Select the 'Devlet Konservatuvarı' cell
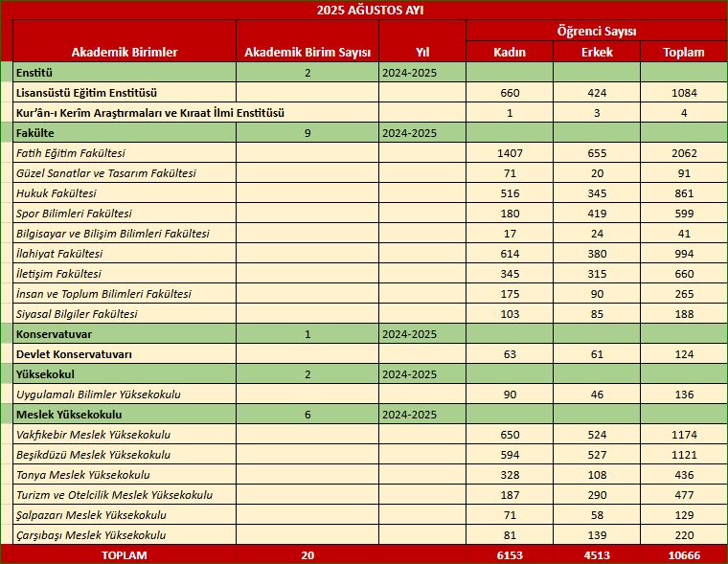Viewport: 728px width, 564px height. [x=74, y=354]
